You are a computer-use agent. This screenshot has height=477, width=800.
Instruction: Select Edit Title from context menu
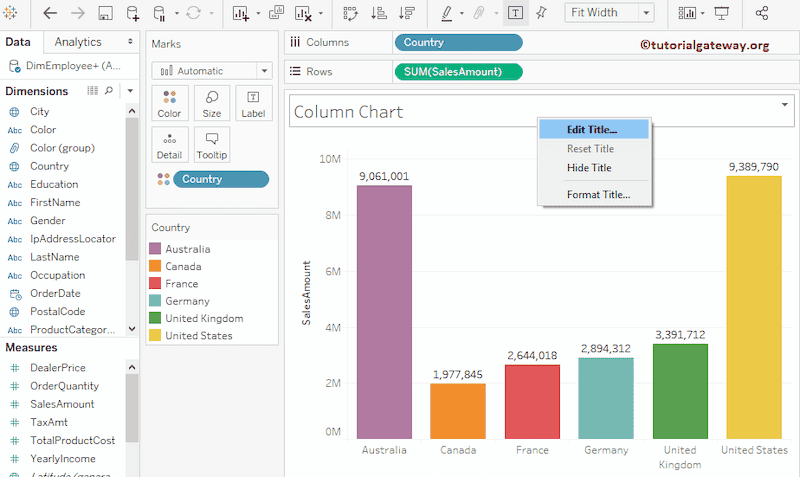pyautogui.click(x=592, y=129)
